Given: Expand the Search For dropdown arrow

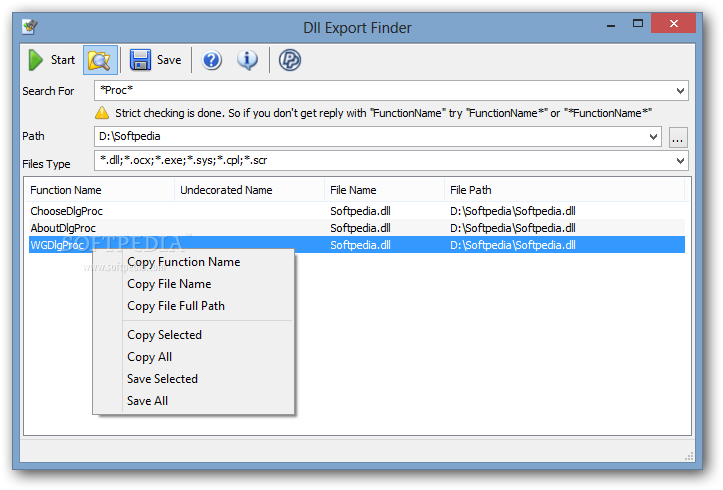Looking at the screenshot, I should pyautogui.click(x=680, y=91).
